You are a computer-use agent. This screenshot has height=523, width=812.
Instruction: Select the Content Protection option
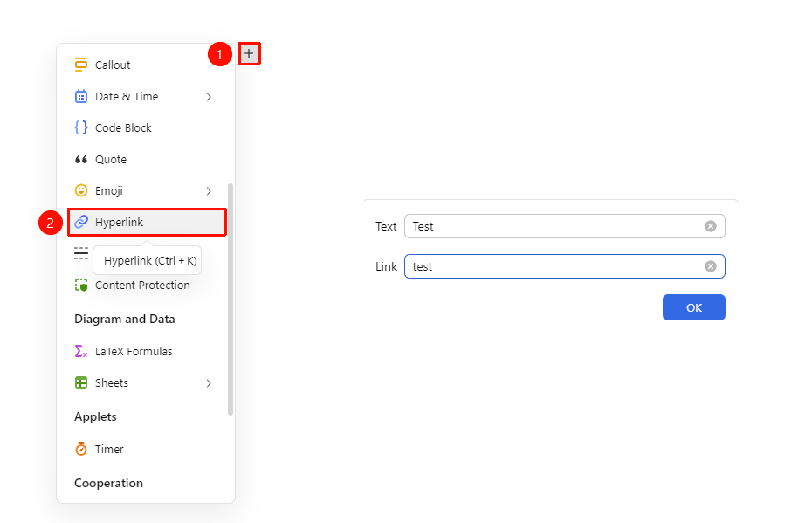point(147,285)
